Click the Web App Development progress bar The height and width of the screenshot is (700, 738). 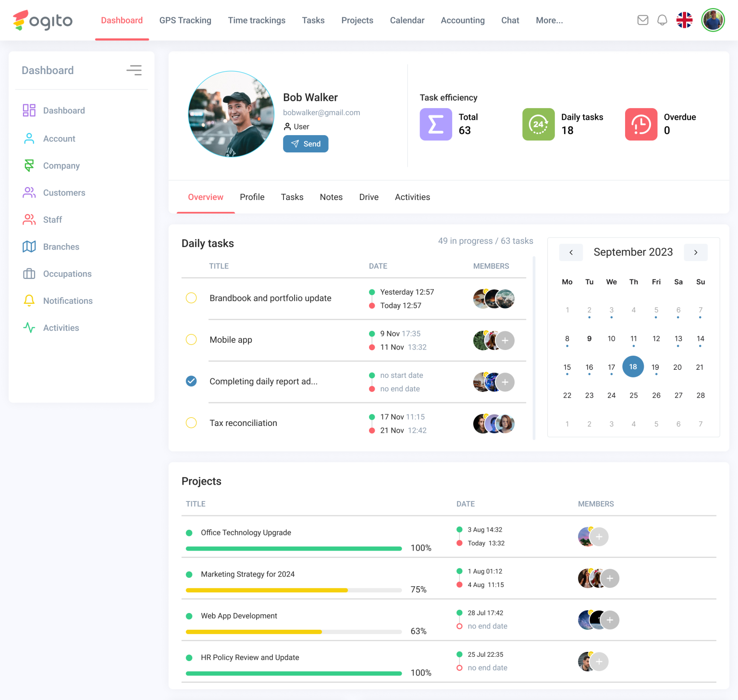[293, 632]
